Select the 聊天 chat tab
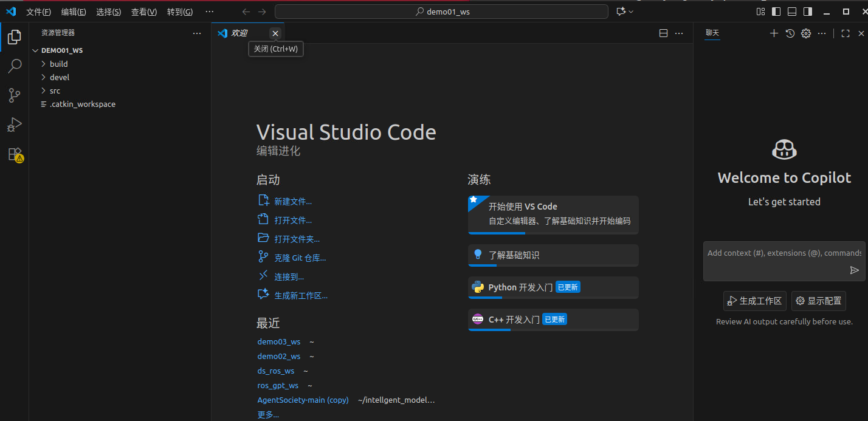 coord(712,33)
